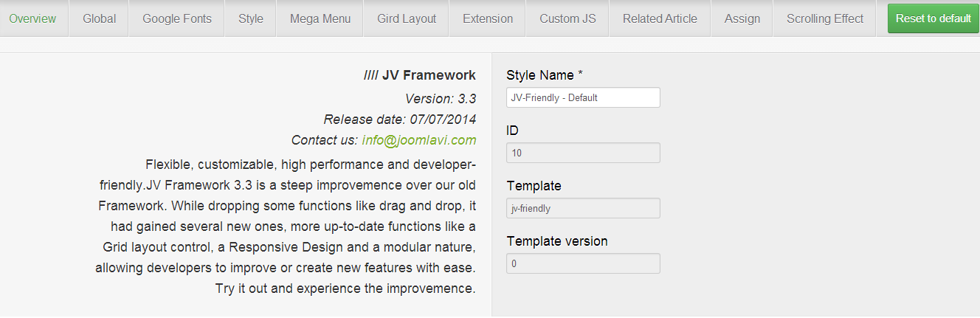Click the Version: 3.3 text

(441, 99)
